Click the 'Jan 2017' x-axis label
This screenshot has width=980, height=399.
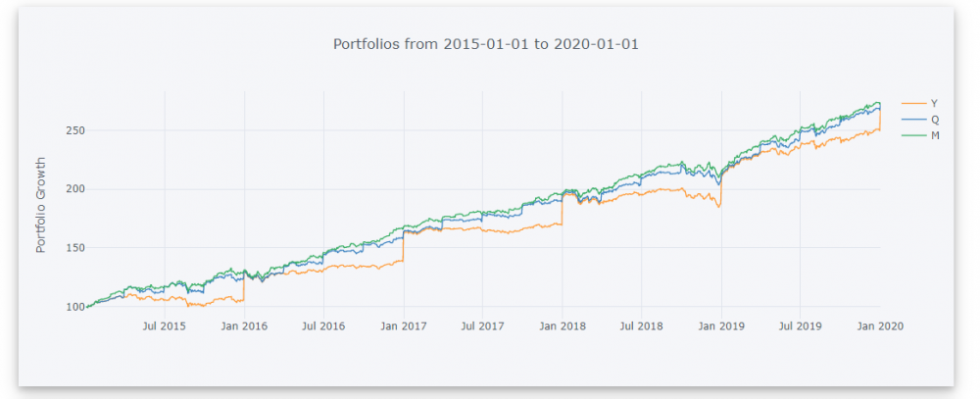(403, 325)
